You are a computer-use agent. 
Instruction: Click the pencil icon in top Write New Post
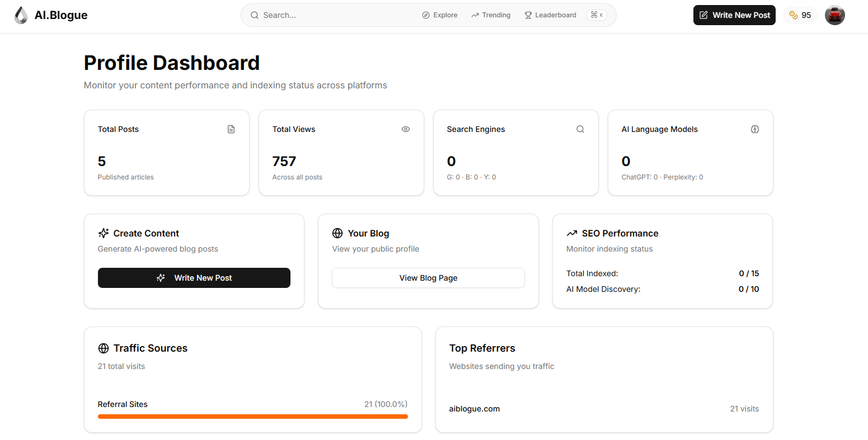tap(703, 15)
